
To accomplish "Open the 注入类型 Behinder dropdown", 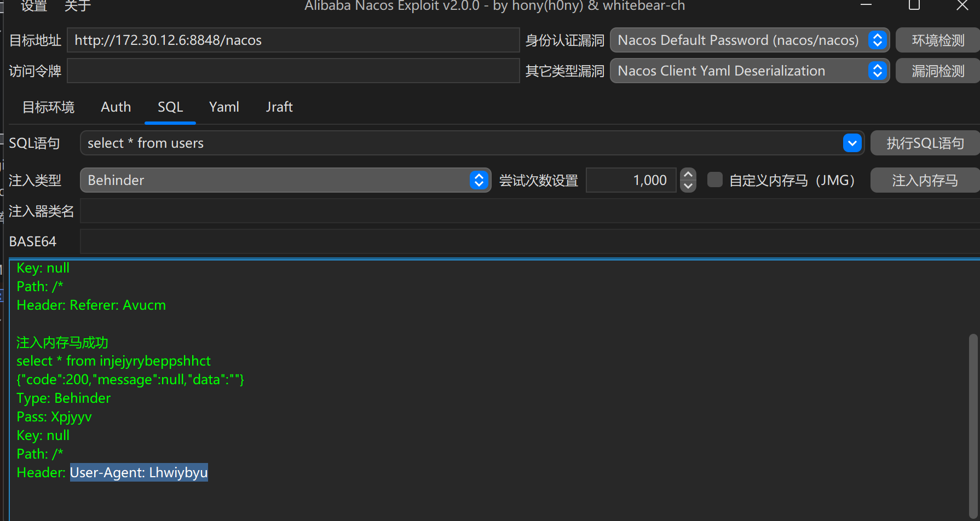I will pyautogui.click(x=285, y=181).
